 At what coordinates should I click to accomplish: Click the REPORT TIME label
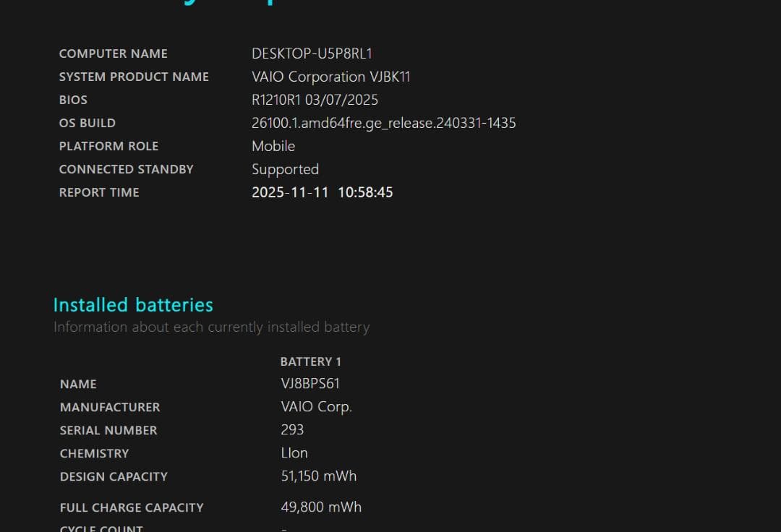[99, 192]
